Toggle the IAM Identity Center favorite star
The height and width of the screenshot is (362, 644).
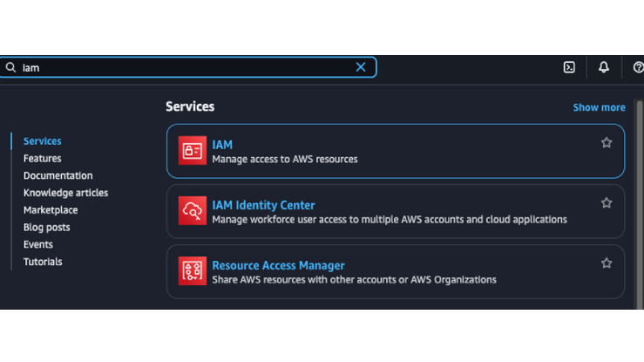tap(607, 202)
